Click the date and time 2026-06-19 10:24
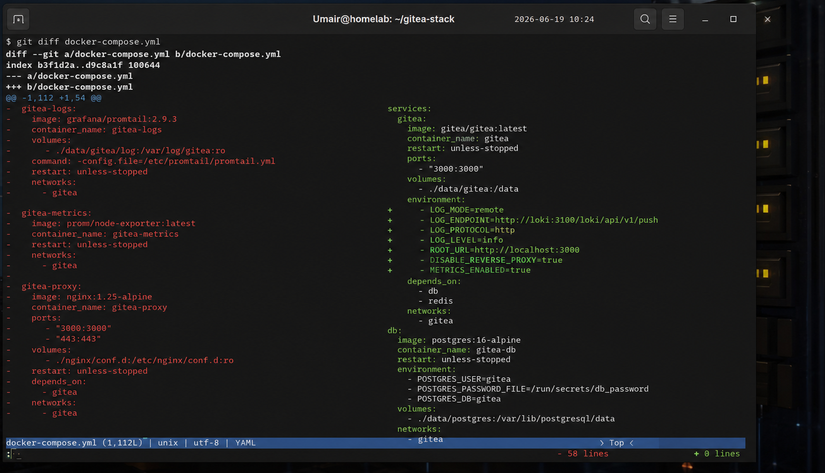The image size is (825, 473). (554, 19)
